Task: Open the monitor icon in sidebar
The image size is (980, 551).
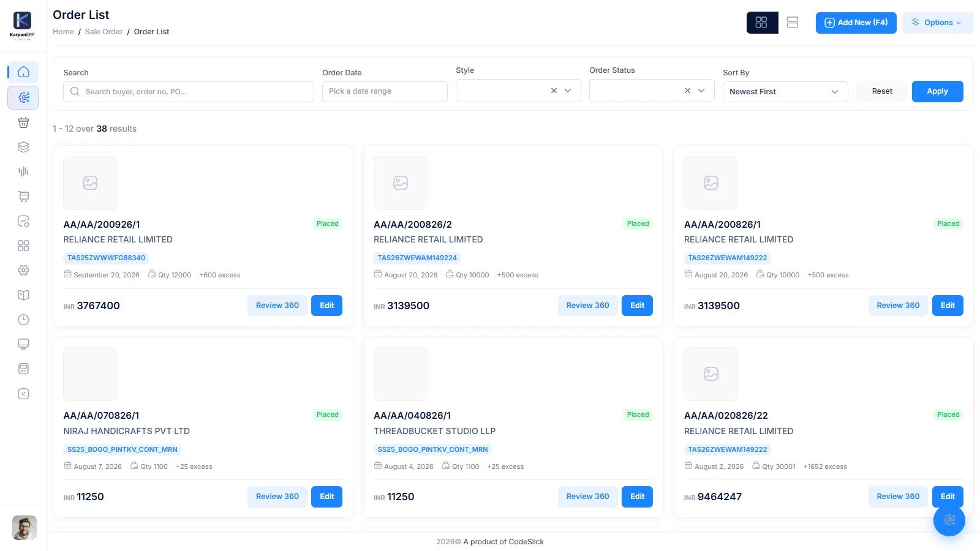Action: click(x=23, y=344)
